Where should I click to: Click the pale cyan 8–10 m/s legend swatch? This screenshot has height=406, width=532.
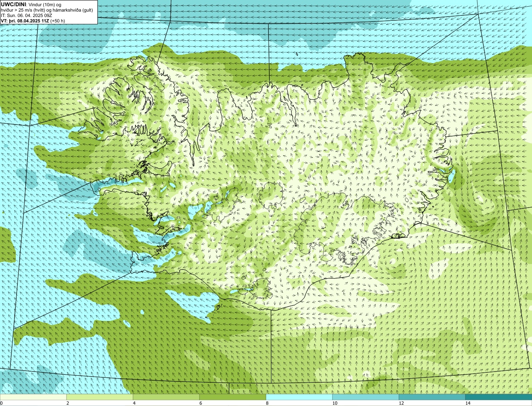pos(299,397)
